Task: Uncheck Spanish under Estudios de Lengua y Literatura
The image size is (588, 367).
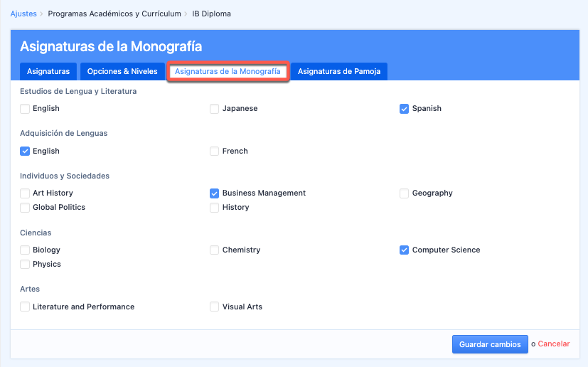Action: pyautogui.click(x=405, y=109)
